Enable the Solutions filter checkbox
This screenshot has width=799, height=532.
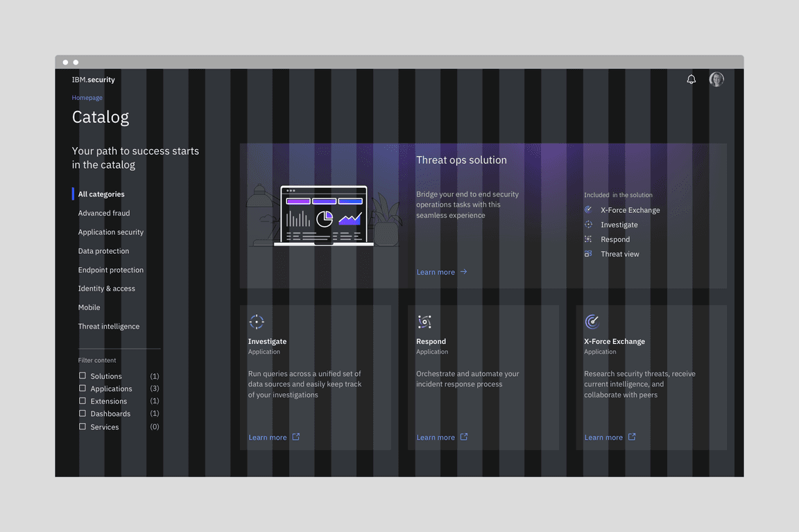(x=83, y=376)
